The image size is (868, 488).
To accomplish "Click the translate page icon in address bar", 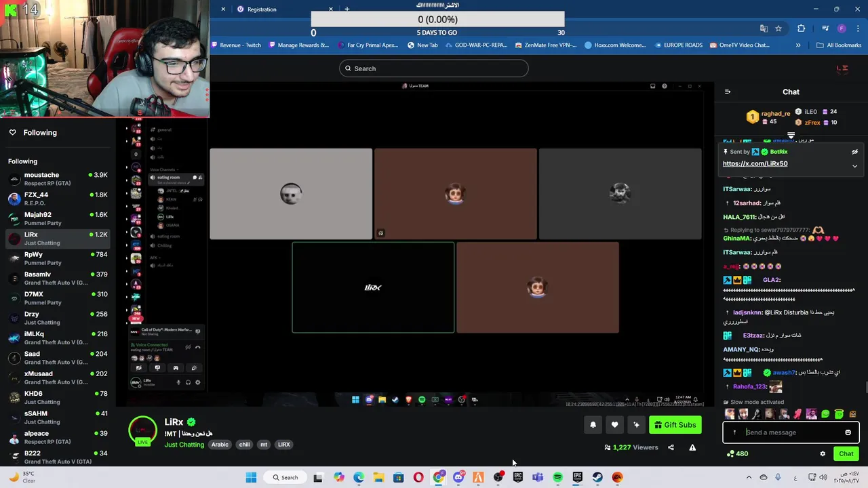I will (764, 28).
